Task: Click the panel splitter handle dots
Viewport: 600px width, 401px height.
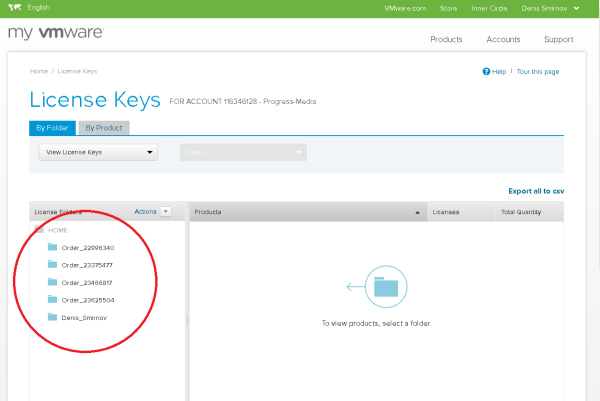Action: click(x=187, y=321)
